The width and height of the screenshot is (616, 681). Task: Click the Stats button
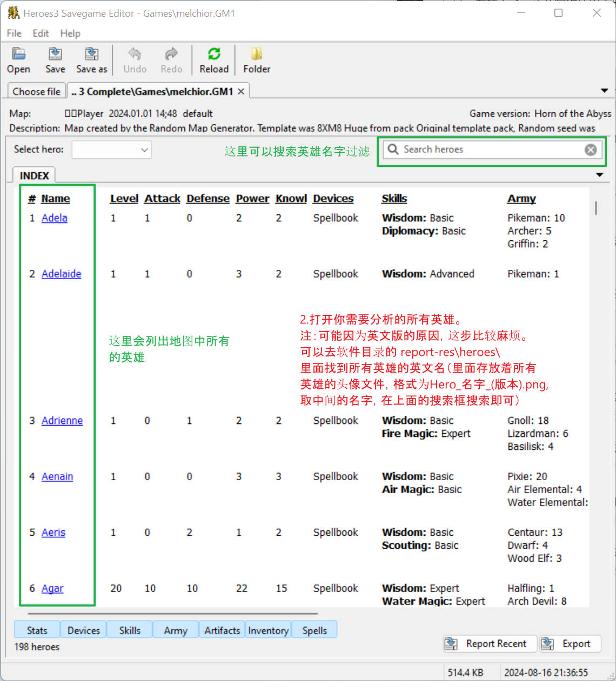click(37, 630)
